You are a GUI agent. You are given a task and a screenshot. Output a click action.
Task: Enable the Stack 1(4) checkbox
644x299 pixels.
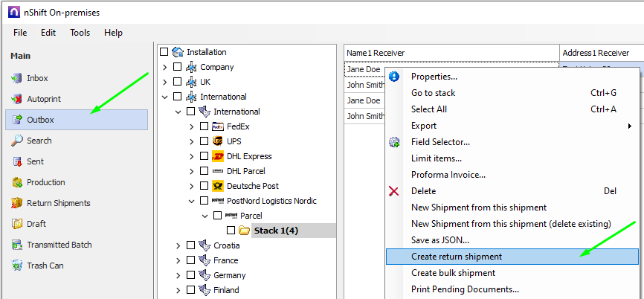tap(231, 231)
